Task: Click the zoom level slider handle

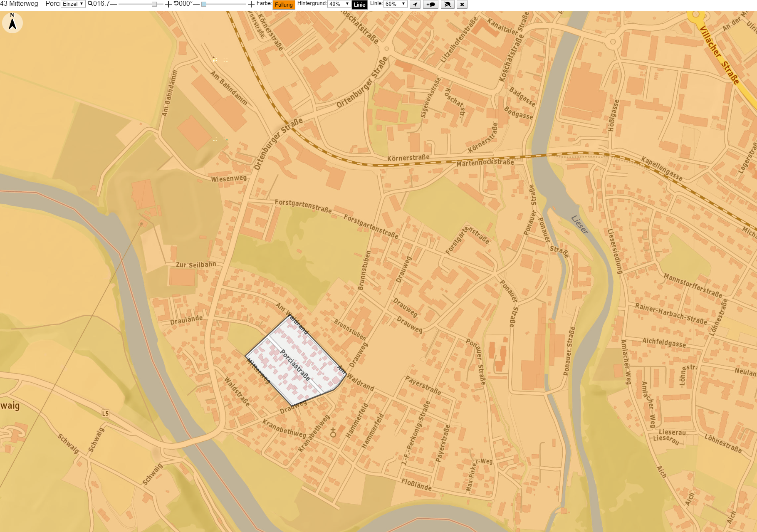Action: pyautogui.click(x=154, y=4)
